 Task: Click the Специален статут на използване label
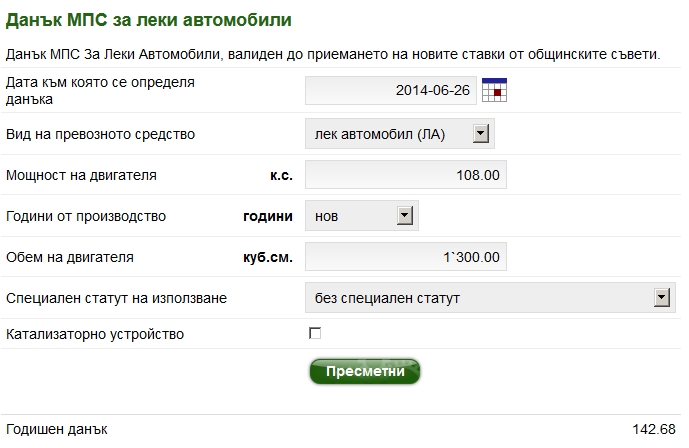117,298
